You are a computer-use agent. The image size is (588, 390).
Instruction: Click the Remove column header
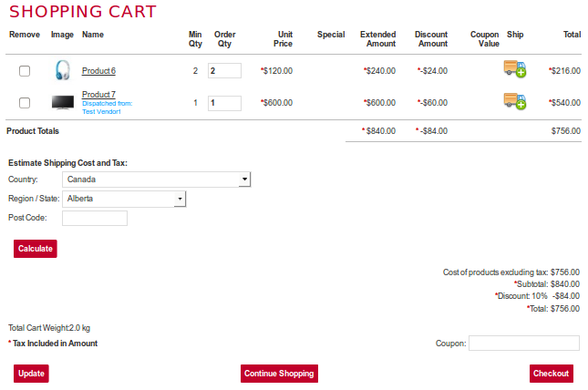pyautogui.click(x=25, y=35)
